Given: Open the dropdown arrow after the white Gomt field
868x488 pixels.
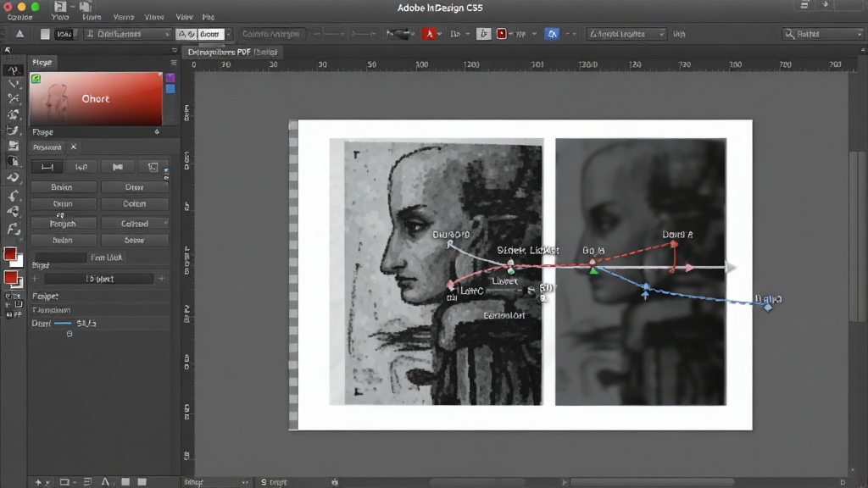Looking at the screenshot, I should click(x=228, y=34).
